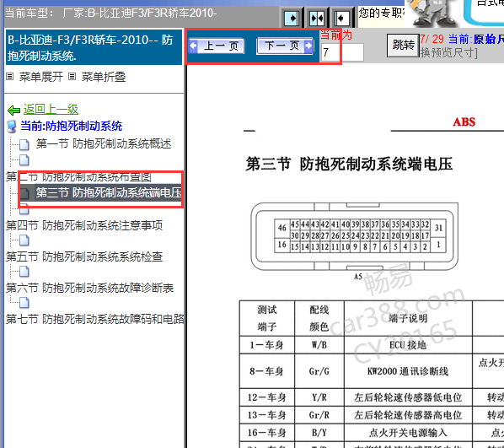Click the page number input field

pos(343,52)
